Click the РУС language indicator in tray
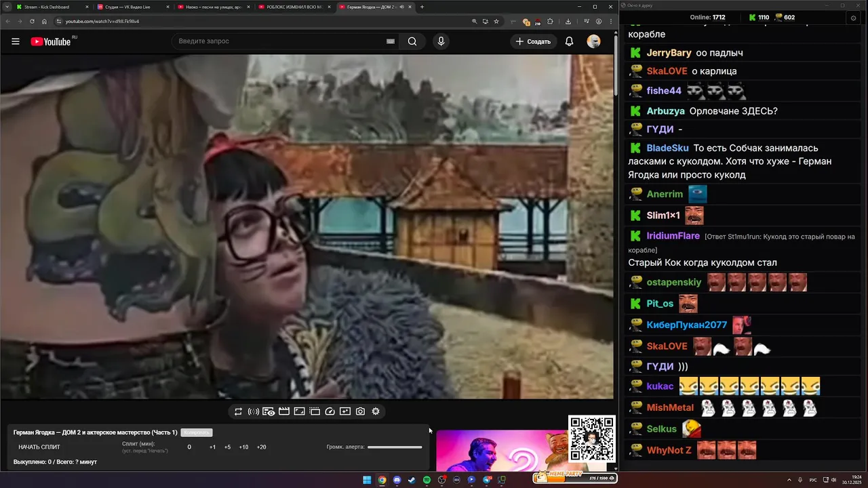Viewport: 868px width, 488px height. coord(813,480)
